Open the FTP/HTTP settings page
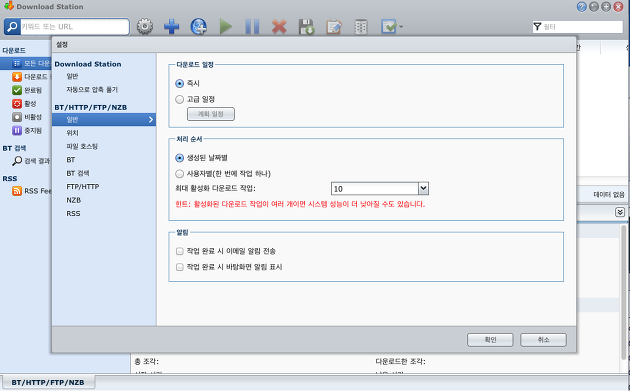Screen dimensions: 630x391 pos(83,186)
